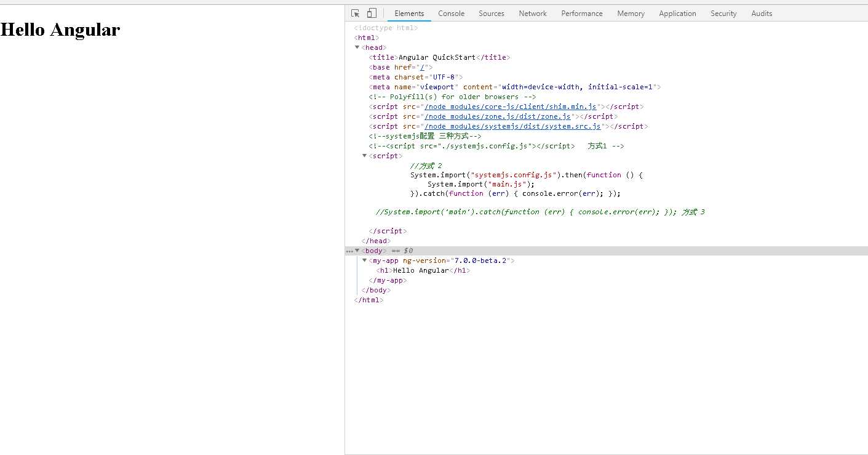Viewport: 868px width, 455px height.
Task: Select the opening html tag row
Action: click(x=366, y=38)
